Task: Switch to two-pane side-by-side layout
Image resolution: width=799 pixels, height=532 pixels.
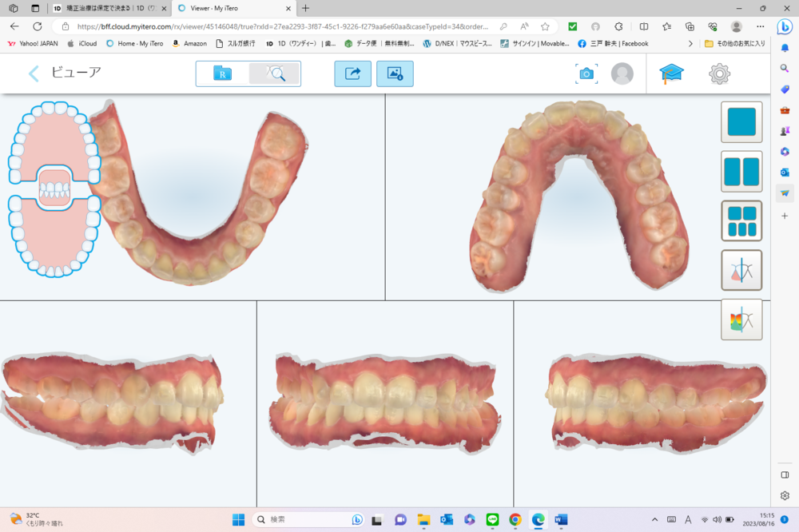Action: coord(741,172)
